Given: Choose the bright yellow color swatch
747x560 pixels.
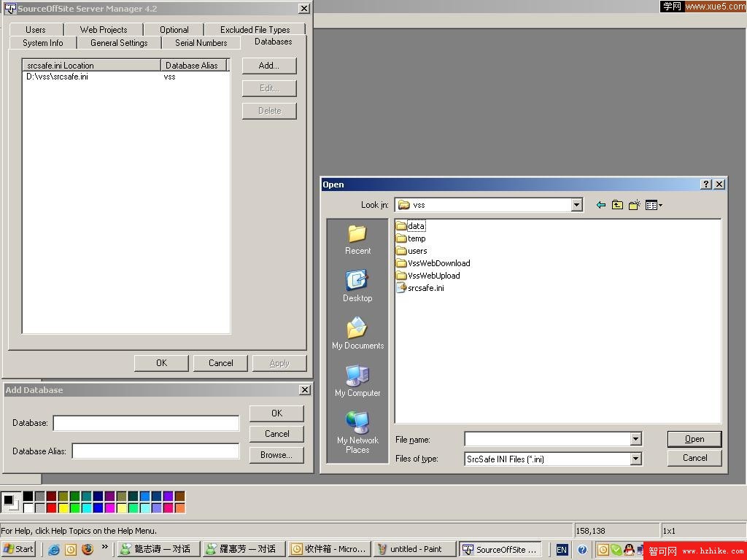Looking at the screenshot, I should coord(63,508).
